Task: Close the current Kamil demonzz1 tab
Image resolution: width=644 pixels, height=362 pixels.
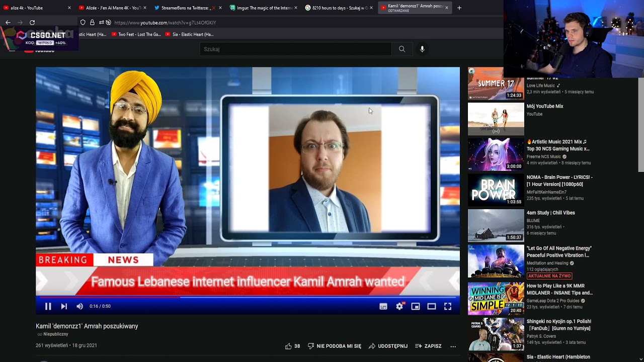Action: pos(446,8)
